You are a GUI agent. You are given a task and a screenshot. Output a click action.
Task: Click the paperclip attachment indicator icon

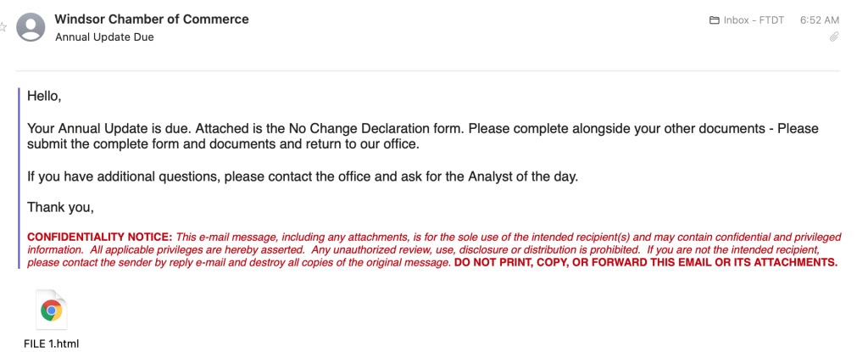834,37
